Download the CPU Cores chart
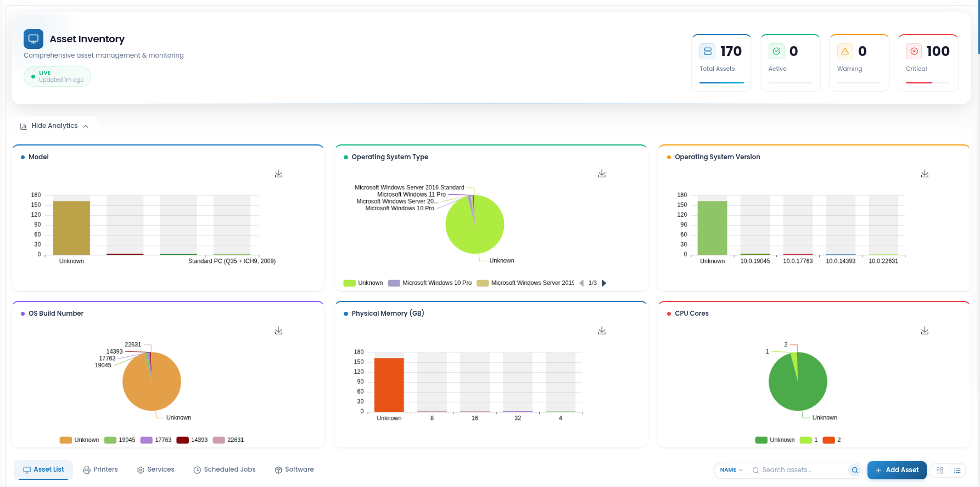Image resolution: width=980 pixels, height=487 pixels. (925, 331)
